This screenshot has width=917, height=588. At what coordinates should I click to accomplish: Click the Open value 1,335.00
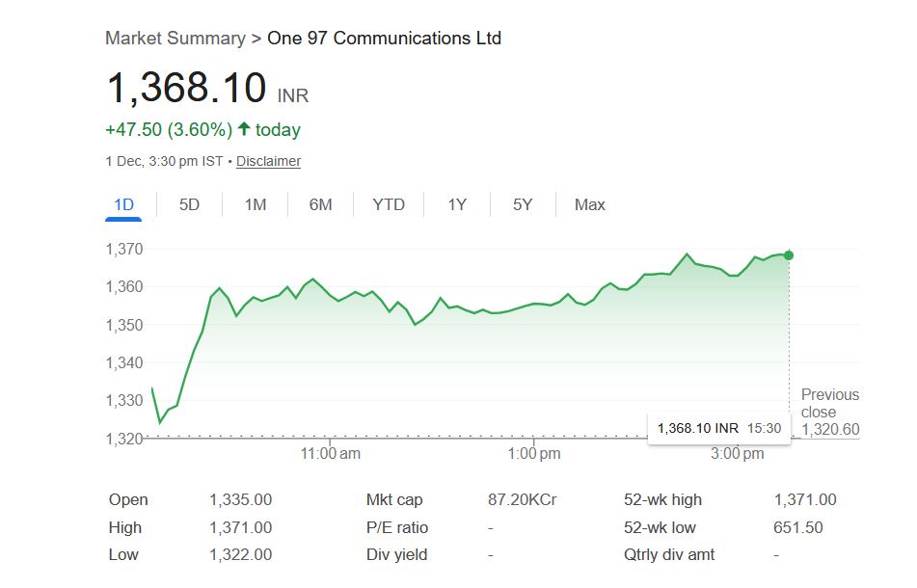[240, 499]
